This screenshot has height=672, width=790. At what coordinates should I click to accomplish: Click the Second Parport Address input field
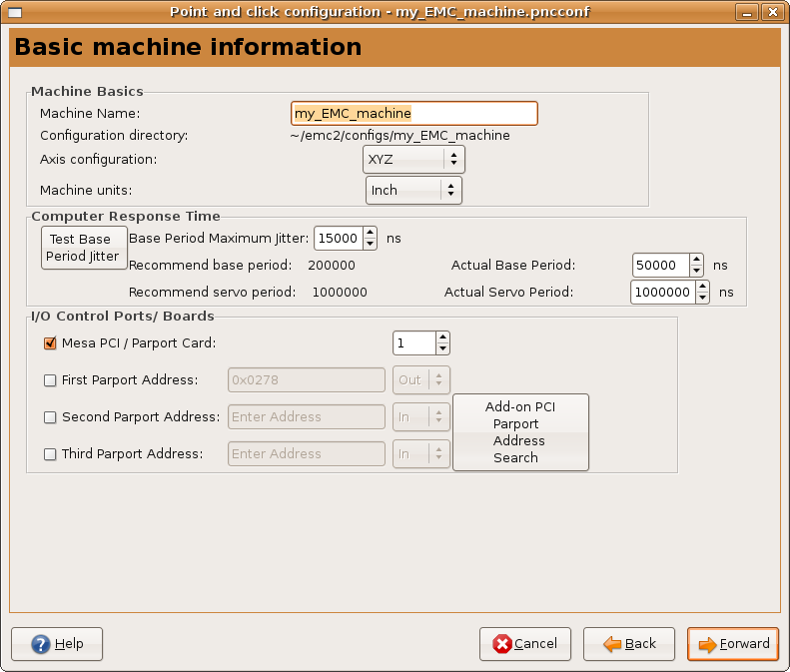[x=307, y=417]
